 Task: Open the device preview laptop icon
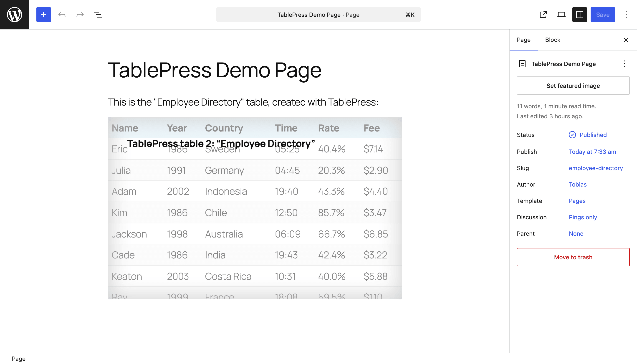[561, 15]
